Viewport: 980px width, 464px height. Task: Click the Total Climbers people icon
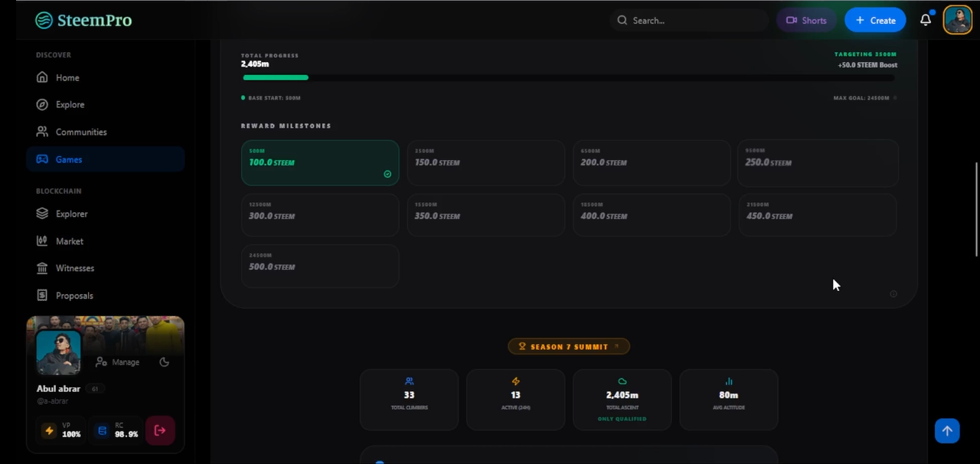(409, 381)
